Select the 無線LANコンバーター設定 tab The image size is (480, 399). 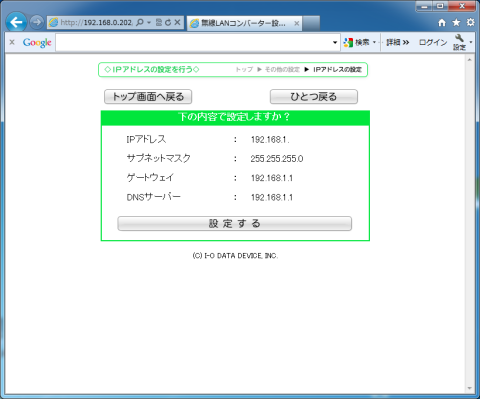pyautogui.click(x=244, y=23)
